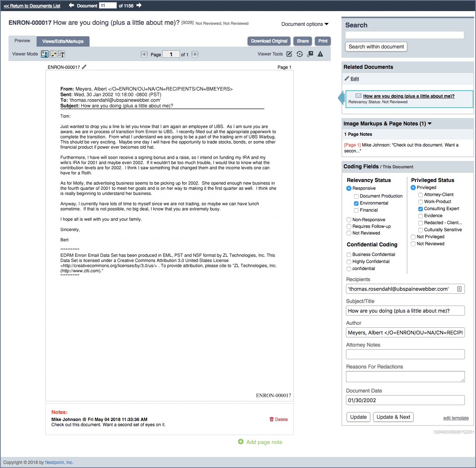The image size is (476, 468).
Task: Click the warning triangle Viewer Tools icon
Action: tap(320, 54)
